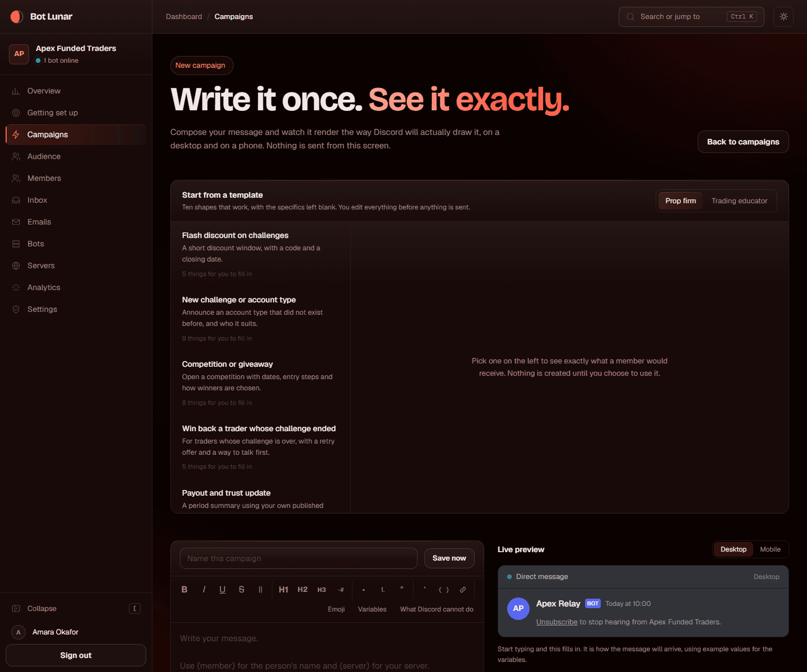
Task: Open What Discord cannot do
Action: pos(437,609)
